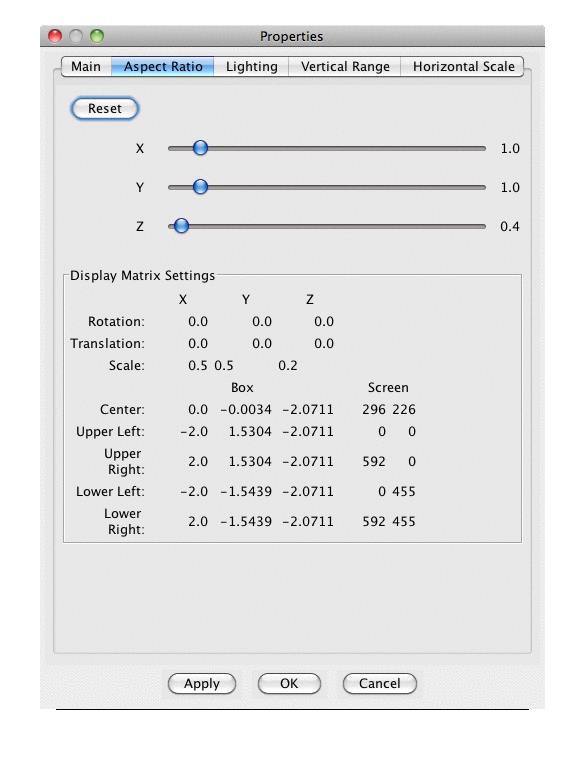585x764 pixels.
Task: Open the Lighting tab
Action: point(251,67)
